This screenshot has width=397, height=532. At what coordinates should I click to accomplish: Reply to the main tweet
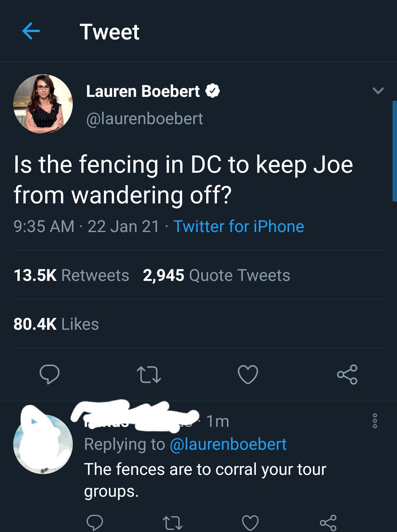click(50, 374)
